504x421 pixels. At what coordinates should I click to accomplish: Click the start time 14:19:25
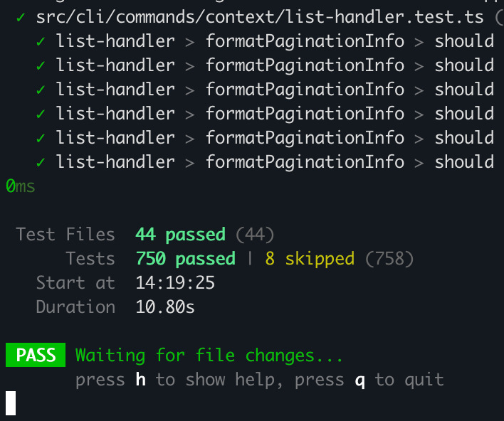(x=175, y=283)
